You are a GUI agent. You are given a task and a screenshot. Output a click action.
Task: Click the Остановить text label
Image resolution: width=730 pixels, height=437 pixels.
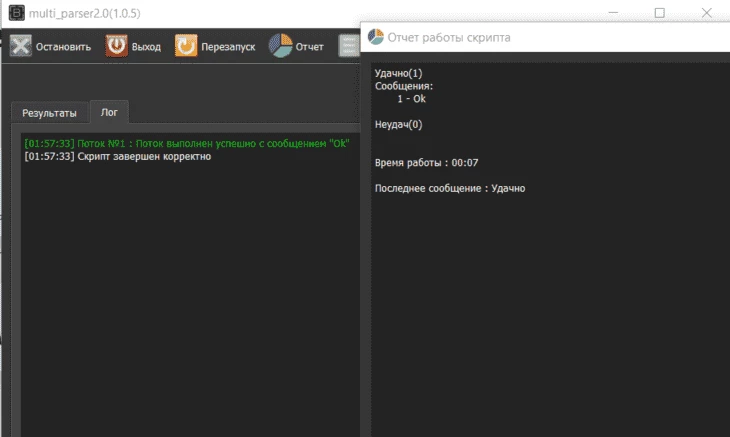click(x=63, y=47)
